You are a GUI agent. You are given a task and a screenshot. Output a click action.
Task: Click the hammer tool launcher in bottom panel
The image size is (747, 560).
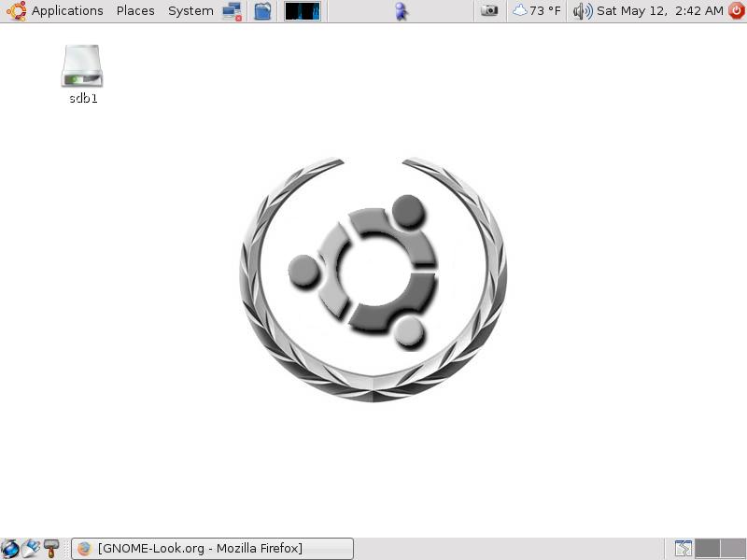point(51,549)
